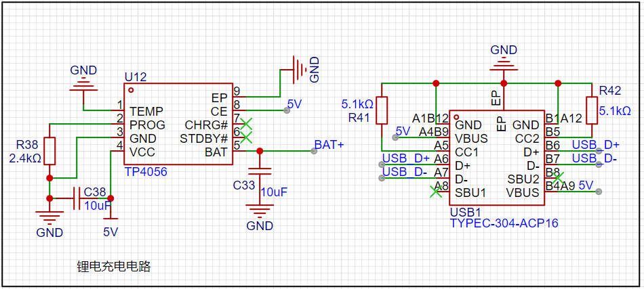The width and height of the screenshot is (644, 289).
Task: Select capacitor C38 symbol
Action: (77, 198)
